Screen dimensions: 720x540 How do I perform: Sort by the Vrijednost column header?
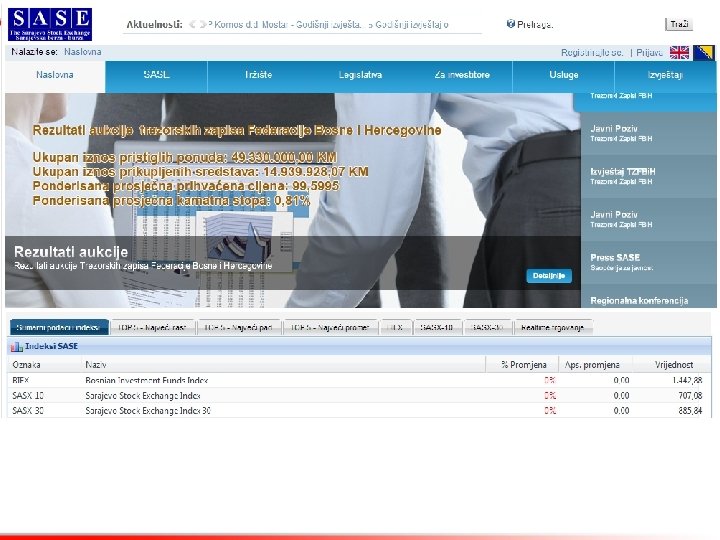point(674,365)
